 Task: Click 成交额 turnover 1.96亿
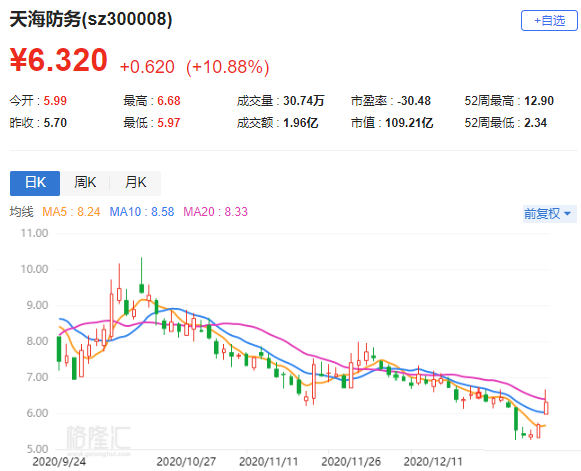point(301,123)
